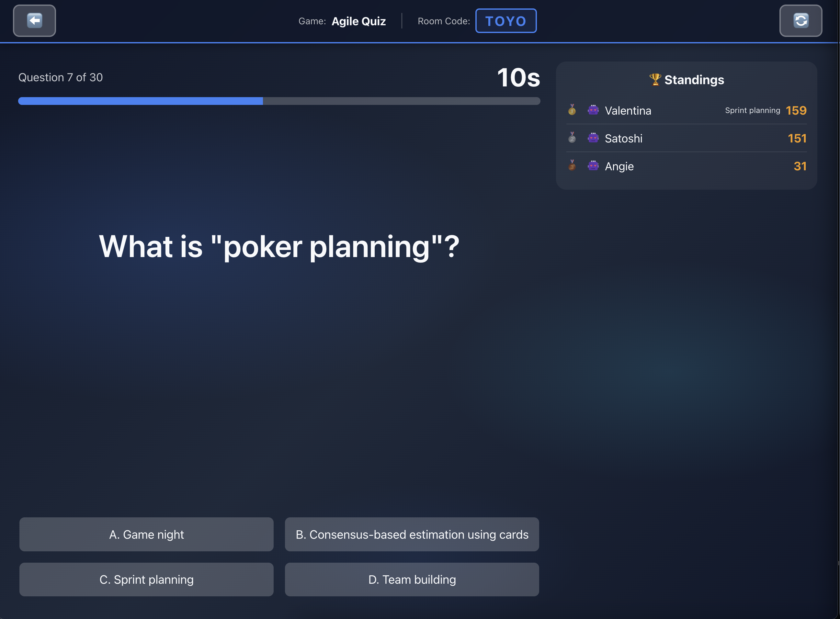Viewport: 840px width, 619px height.
Task: Click the 10s countdown timer
Action: (518, 78)
